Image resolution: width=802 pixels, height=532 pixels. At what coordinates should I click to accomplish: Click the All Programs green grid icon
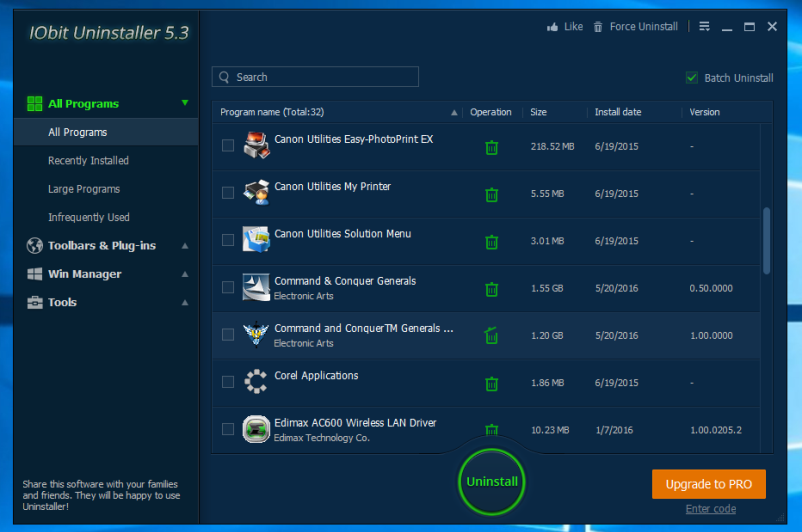(35, 103)
